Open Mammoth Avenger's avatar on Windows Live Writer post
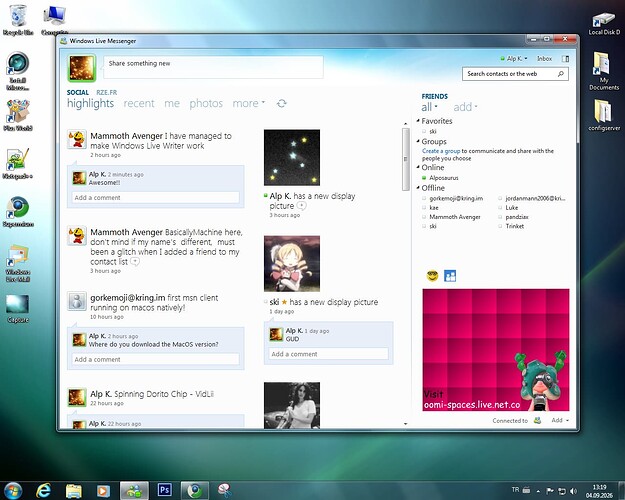This screenshot has width=625, height=500. pyautogui.click(x=77, y=139)
